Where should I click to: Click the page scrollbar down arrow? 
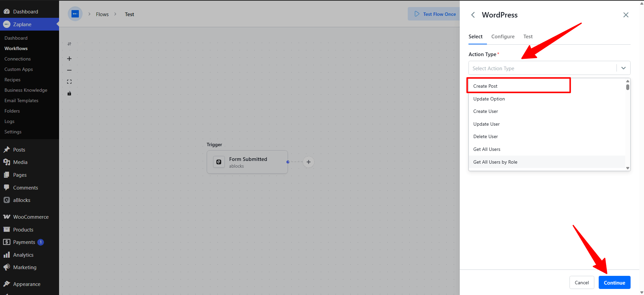(642, 292)
